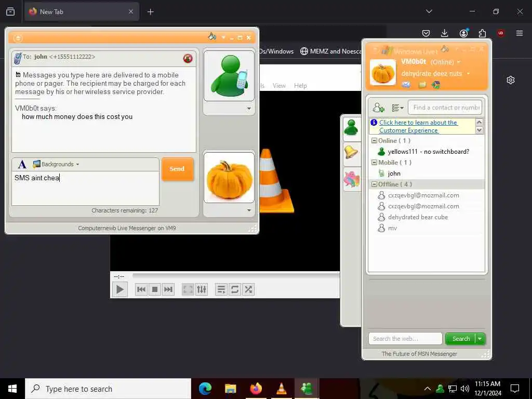Viewport: 532px width, 399px height.
Task: Collapse the Offline contact group
Action: [374, 184]
